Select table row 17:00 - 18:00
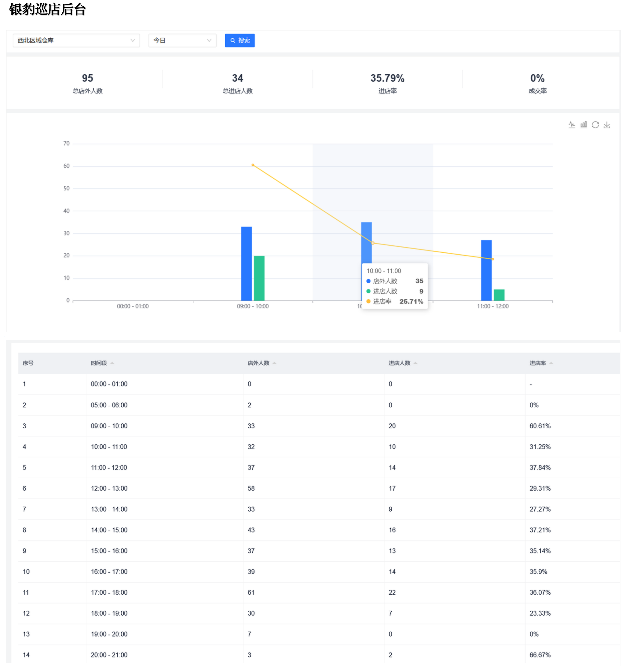The height and width of the screenshot is (672, 630). pos(109,593)
